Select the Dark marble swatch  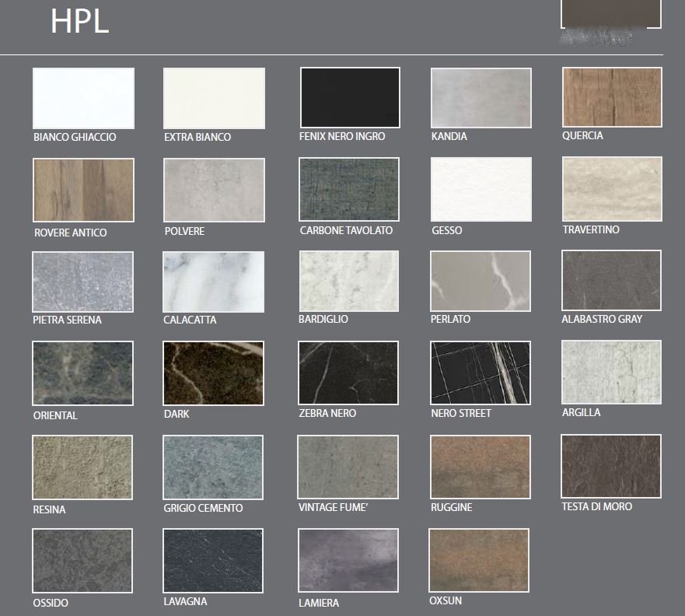pos(213,373)
